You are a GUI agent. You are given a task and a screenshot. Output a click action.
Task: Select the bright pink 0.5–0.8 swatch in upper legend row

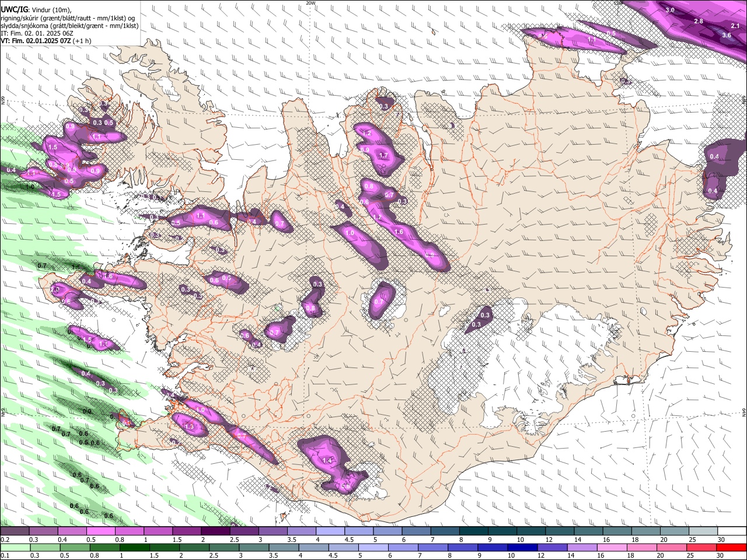point(100,531)
